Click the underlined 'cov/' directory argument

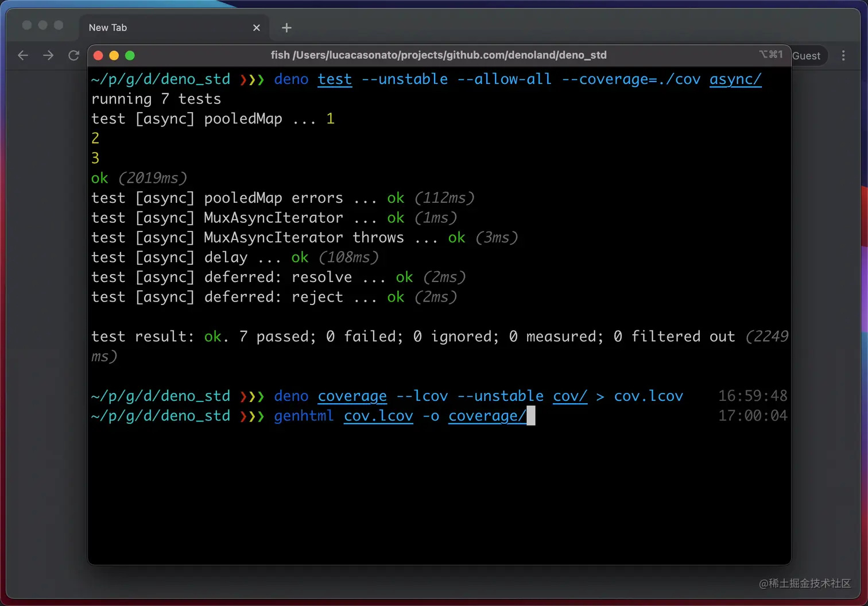pos(570,396)
